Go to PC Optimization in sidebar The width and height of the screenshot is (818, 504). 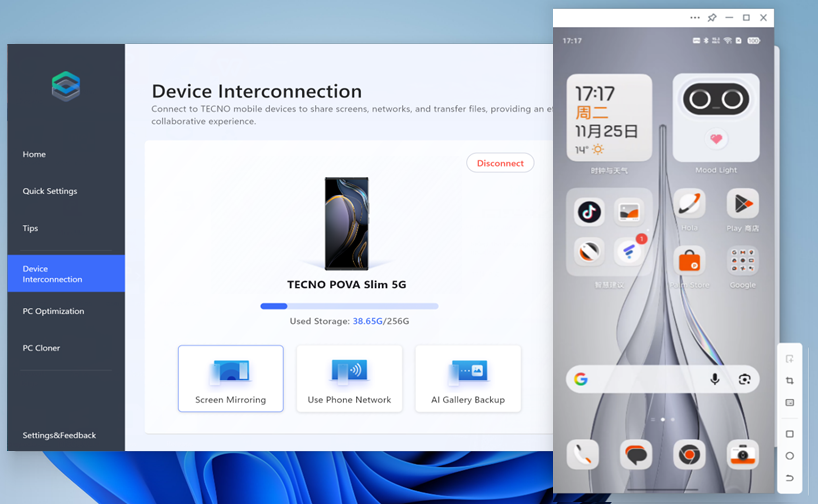coord(54,311)
